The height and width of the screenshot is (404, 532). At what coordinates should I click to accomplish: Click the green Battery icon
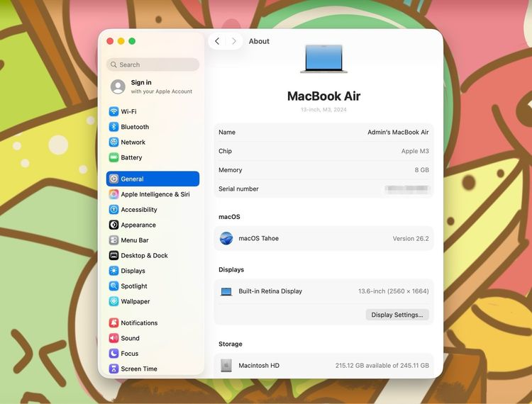pyautogui.click(x=113, y=157)
